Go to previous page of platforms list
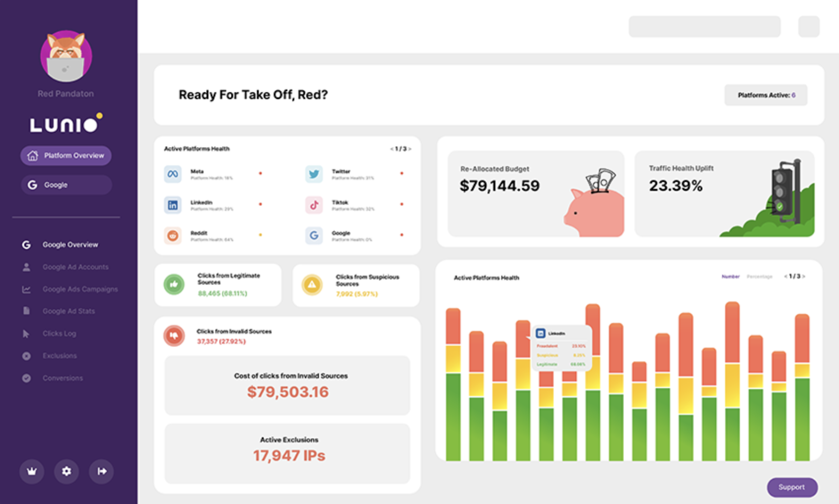 tap(392, 149)
